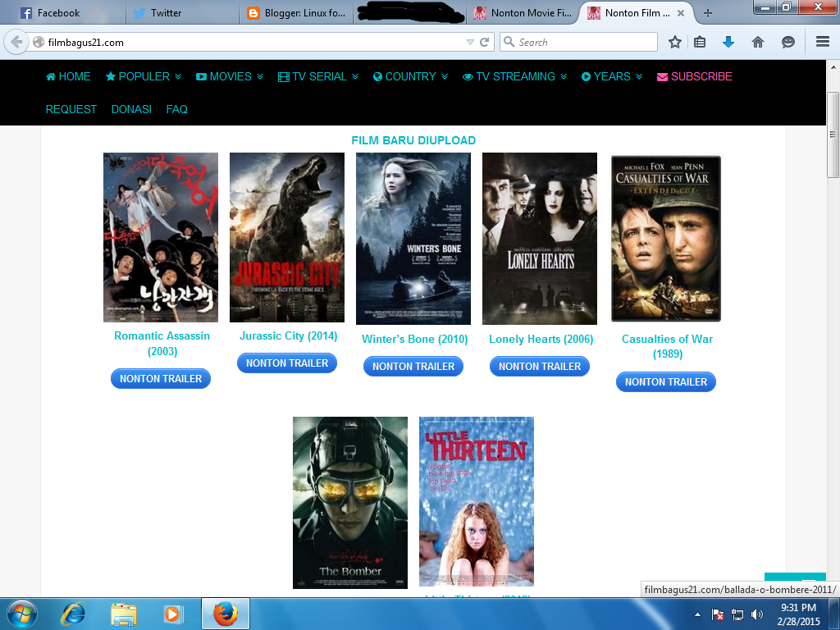
Task: Open Jurassic City (2014) title link
Action: pyautogui.click(x=288, y=336)
